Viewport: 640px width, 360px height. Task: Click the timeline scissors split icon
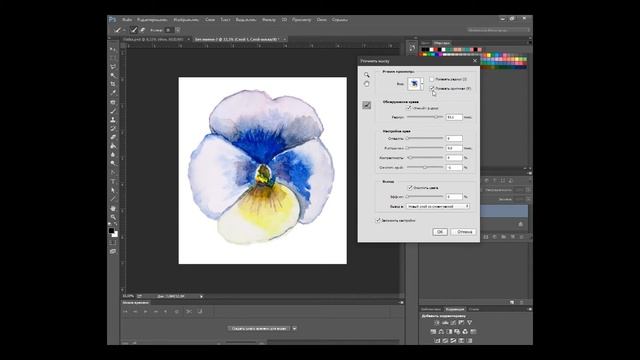[x=189, y=311]
